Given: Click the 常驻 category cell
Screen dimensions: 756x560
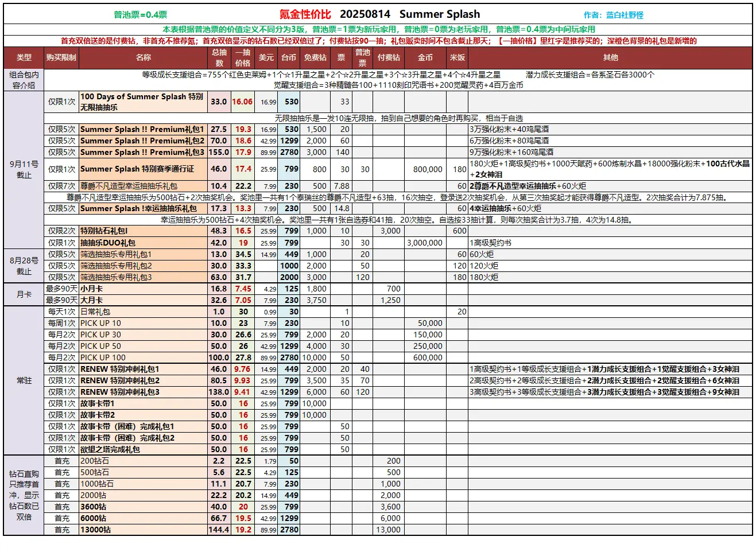Looking at the screenshot, I should pos(24,380).
